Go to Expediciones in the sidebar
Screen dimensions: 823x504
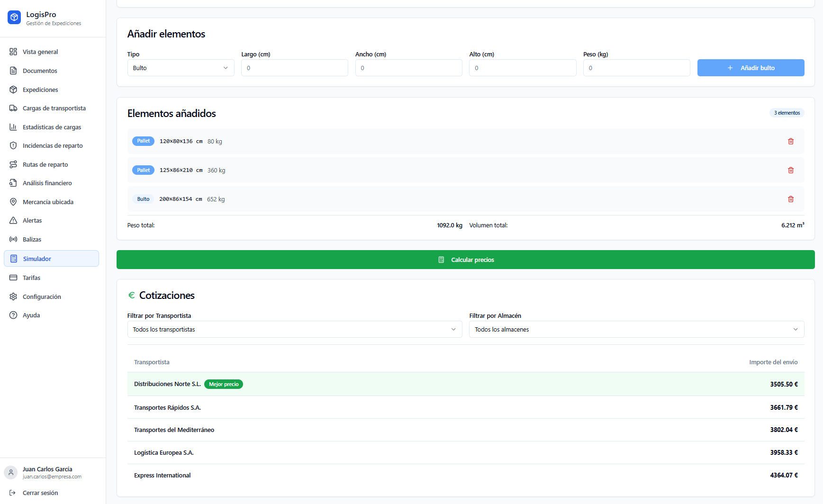tap(40, 90)
